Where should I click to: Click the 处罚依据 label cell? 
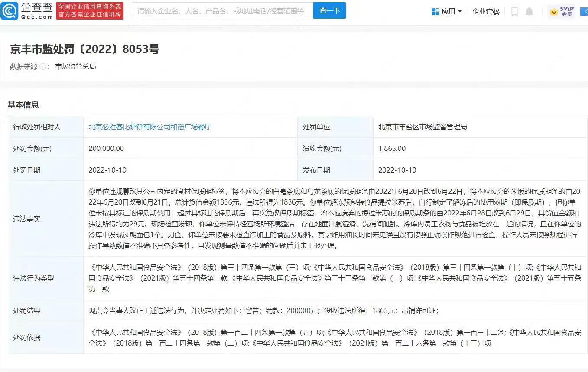[x=45, y=337]
